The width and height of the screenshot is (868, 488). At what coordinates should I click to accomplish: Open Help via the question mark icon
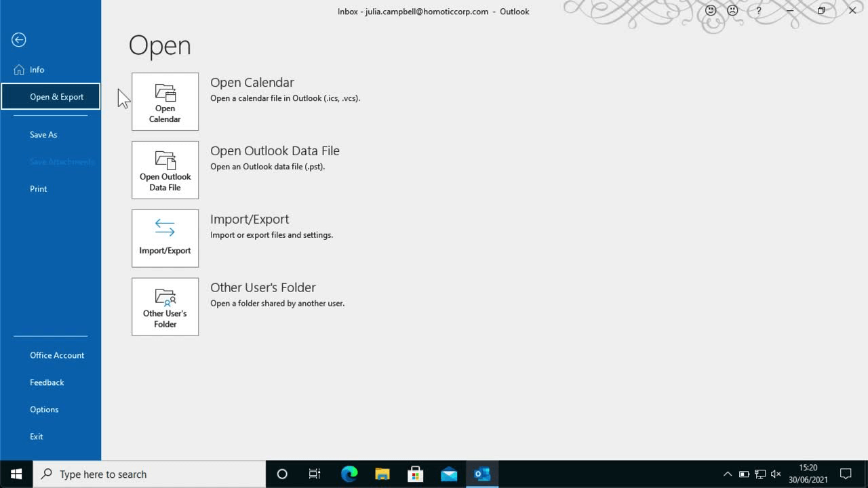(758, 11)
